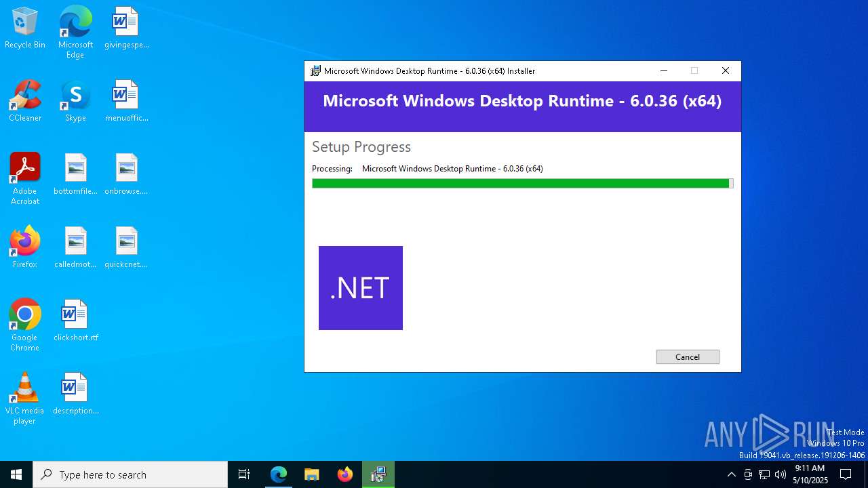Open the Action Center notifications
Image resolution: width=868 pixels, height=488 pixels.
click(846, 474)
